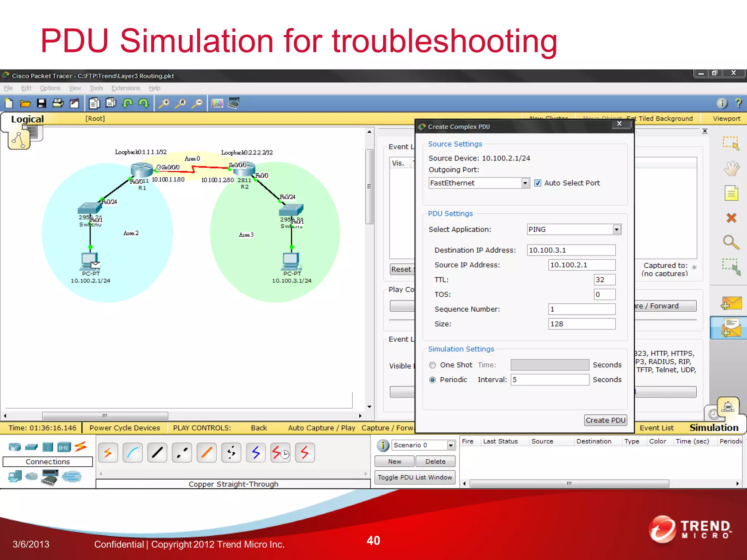This screenshot has height=560, width=747.
Task: Click the Toggle PDU List Window button
Action: (x=415, y=477)
